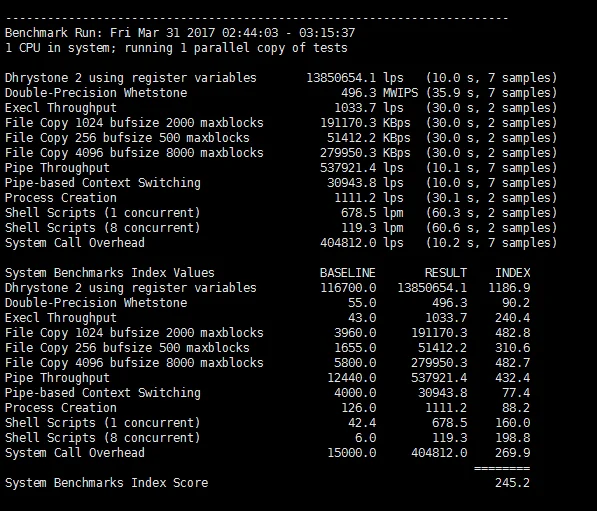
Task: Click Execl Throughput 1033.7 lps value
Action: (x=369, y=108)
